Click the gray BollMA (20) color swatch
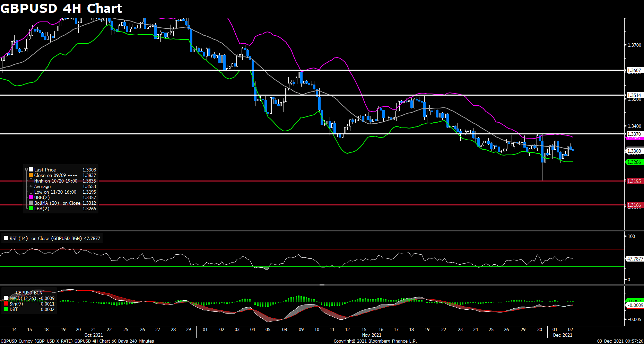Viewport: 644px width, 344px height. 31,203
